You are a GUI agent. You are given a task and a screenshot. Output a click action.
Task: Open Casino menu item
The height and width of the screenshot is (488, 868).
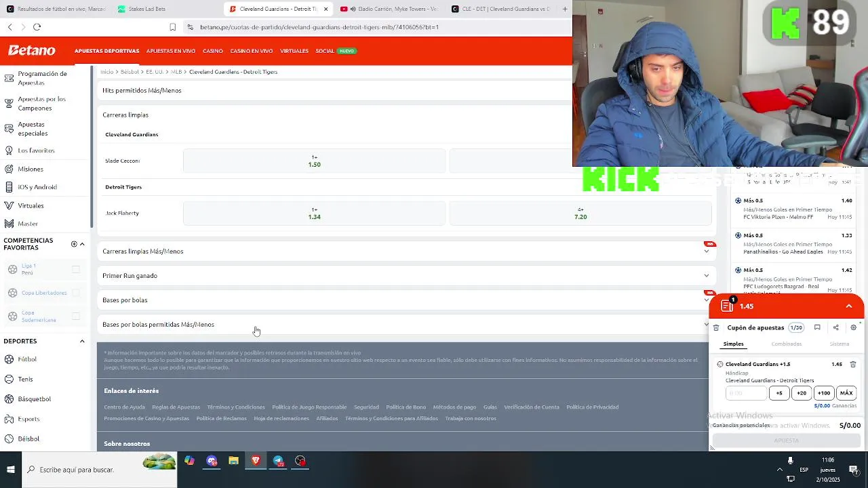coord(212,51)
